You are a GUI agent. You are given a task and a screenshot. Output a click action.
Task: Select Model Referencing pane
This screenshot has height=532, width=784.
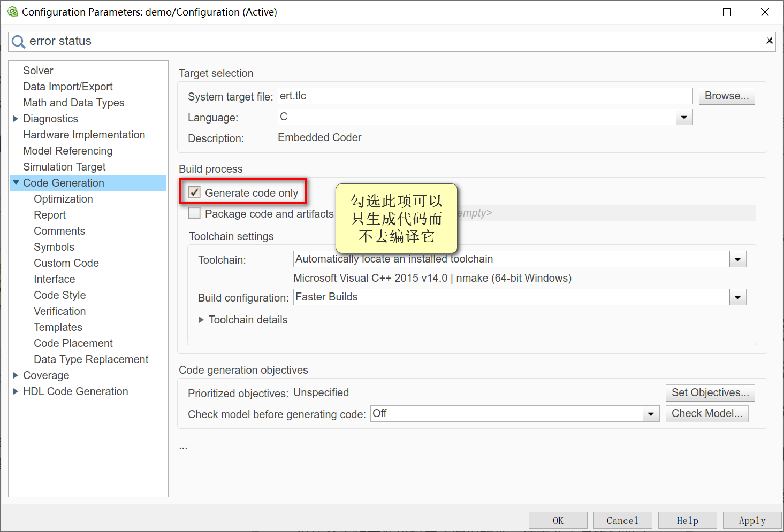click(68, 151)
